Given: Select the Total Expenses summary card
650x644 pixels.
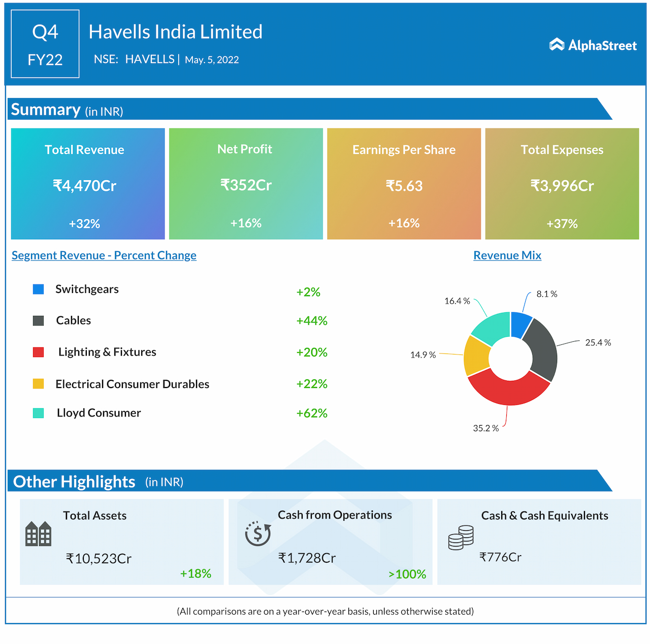Looking at the screenshot, I should pos(562,184).
